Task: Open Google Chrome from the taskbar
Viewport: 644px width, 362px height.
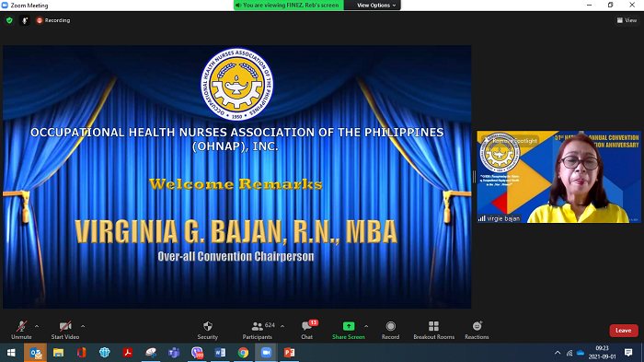Action: (243, 353)
